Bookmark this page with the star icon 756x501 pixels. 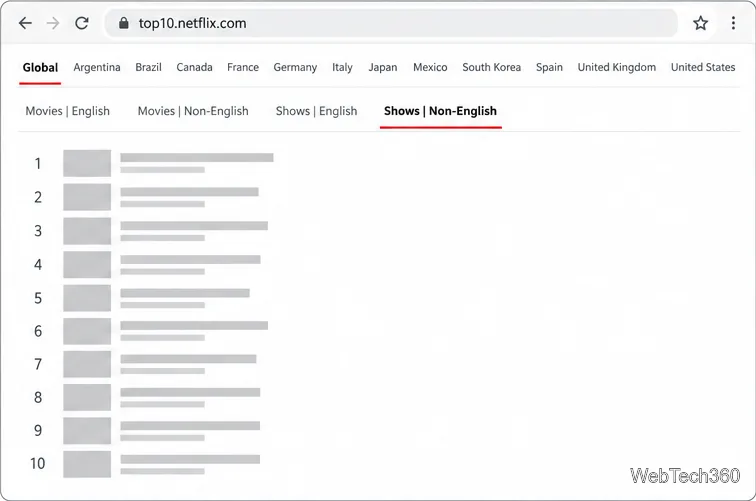pos(700,23)
